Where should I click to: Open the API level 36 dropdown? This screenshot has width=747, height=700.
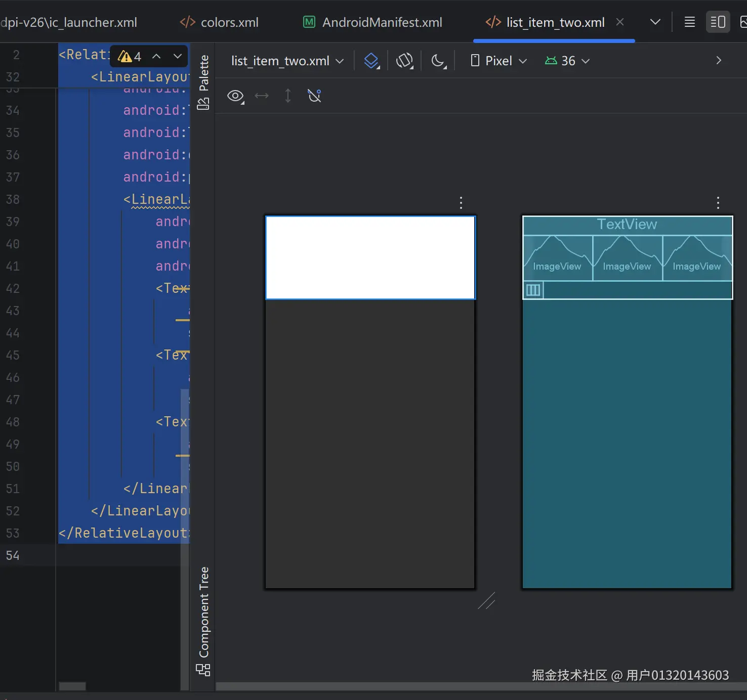tap(567, 61)
